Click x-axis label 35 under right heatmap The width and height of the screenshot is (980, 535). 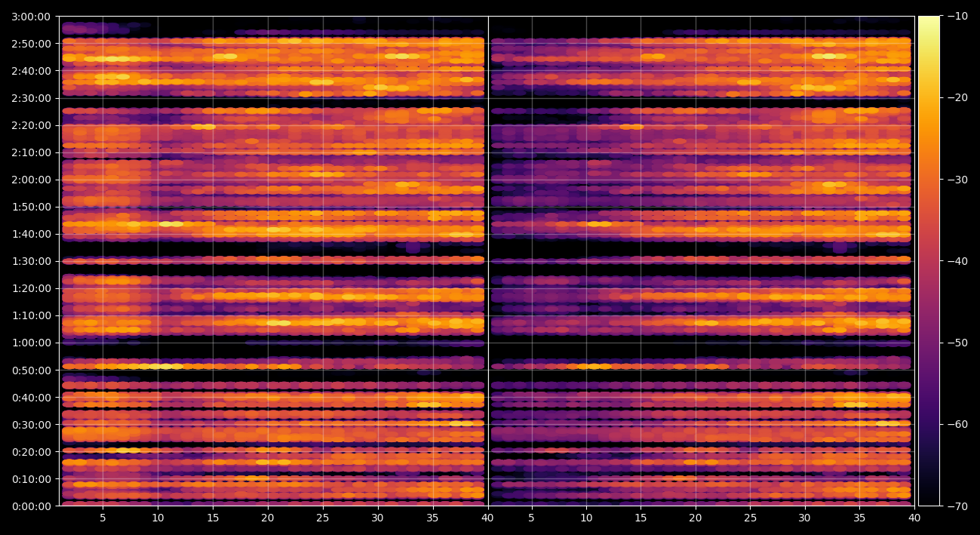pos(859,518)
